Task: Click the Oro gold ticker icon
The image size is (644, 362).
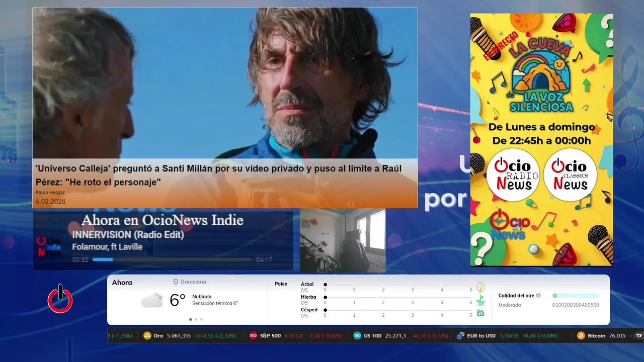Action: click(x=147, y=335)
